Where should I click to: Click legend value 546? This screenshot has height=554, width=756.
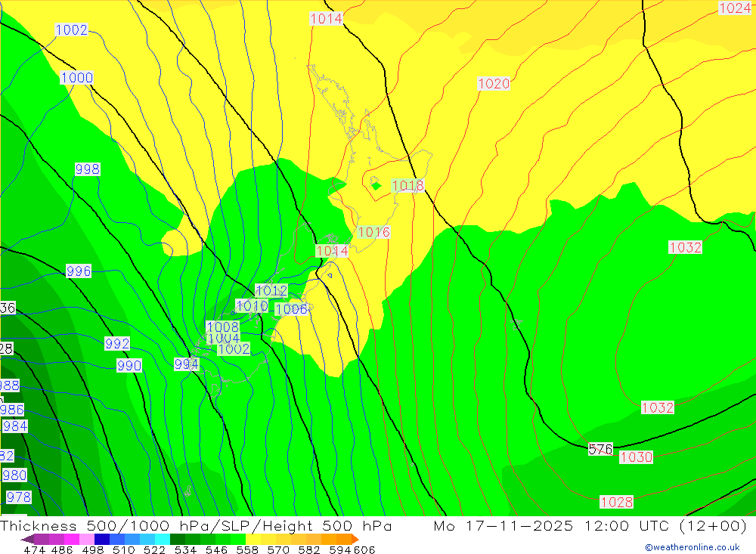tap(216, 550)
